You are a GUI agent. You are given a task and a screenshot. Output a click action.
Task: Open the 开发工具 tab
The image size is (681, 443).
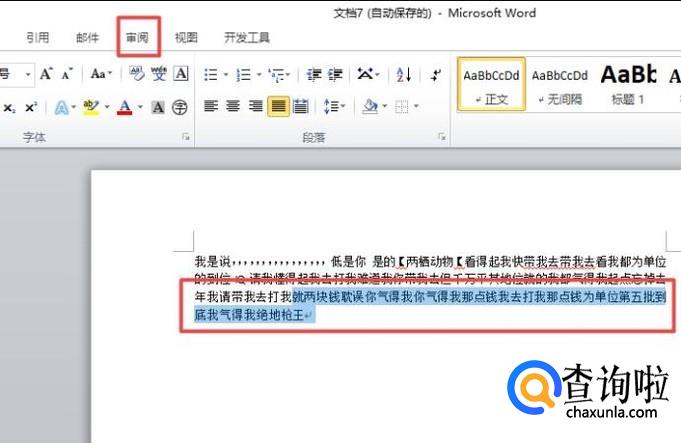pyautogui.click(x=247, y=37)
